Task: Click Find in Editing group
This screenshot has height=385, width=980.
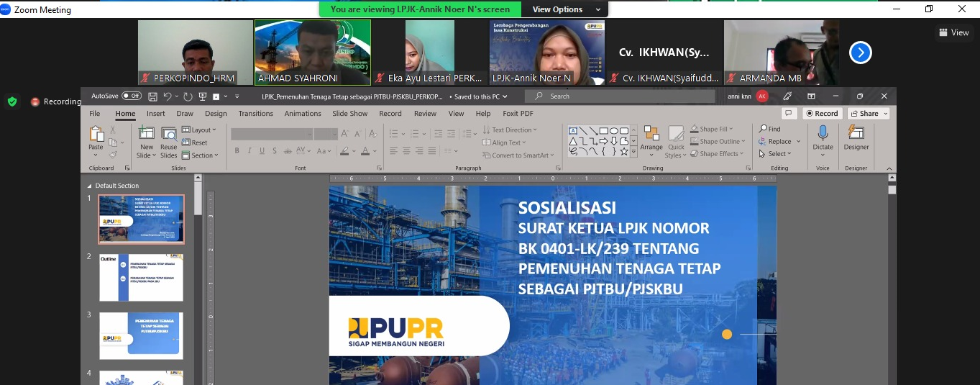Action: point(769,130)
